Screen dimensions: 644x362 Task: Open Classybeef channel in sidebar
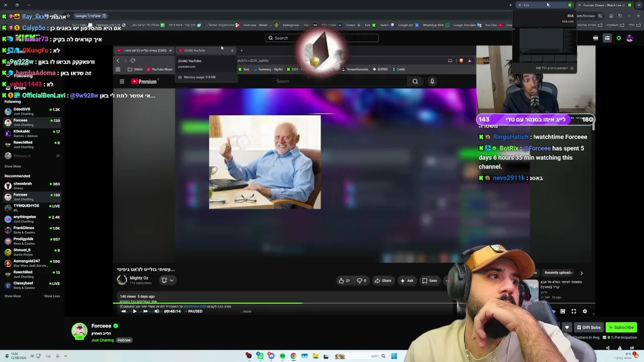[x=32, y=286]
